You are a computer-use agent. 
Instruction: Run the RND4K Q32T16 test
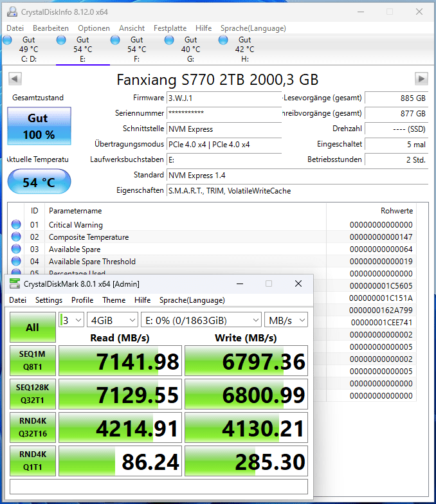32,428
